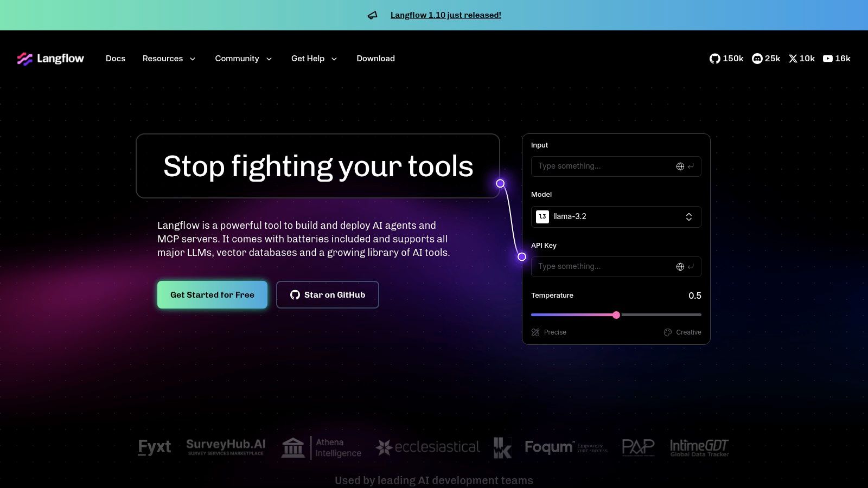Open the Model selector showing llama-3.2

616,217
